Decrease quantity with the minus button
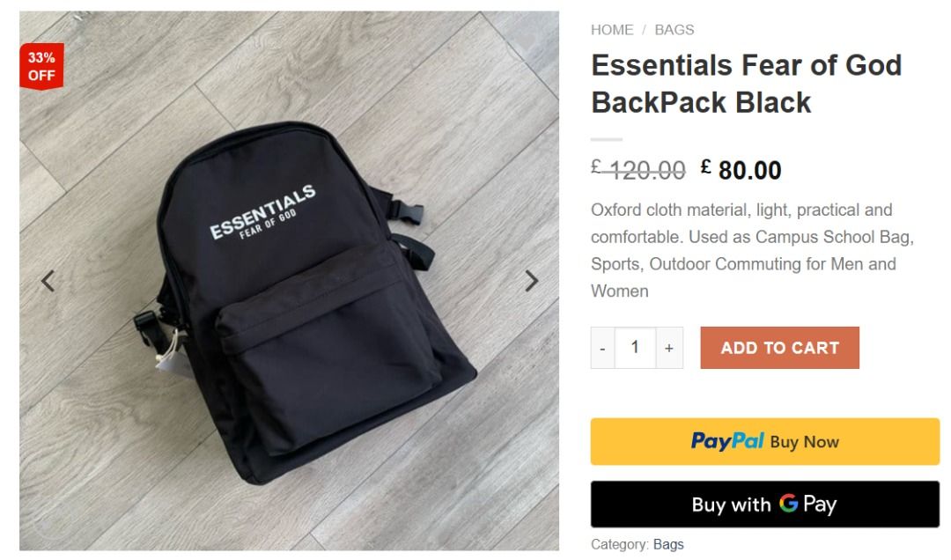 pyautogui.click(x=602, y=348)
